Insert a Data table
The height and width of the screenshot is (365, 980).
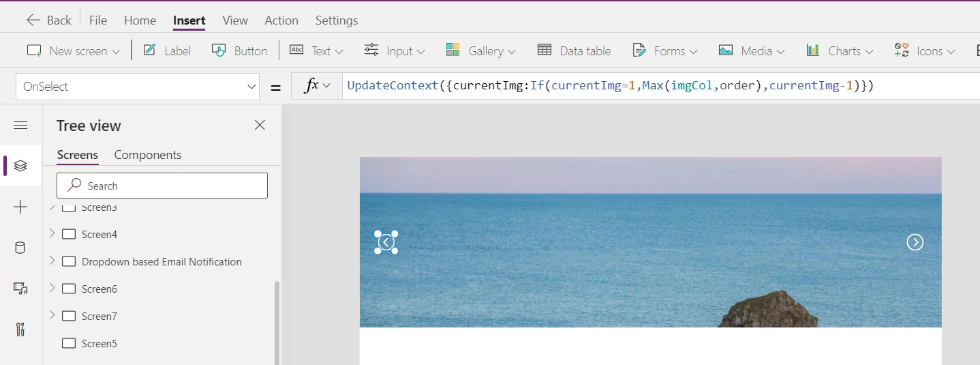coord(574,50)
